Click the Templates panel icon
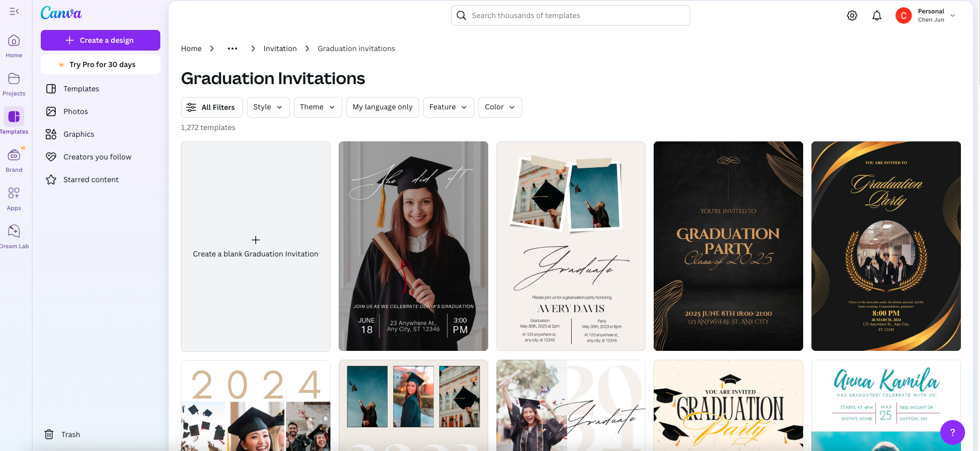Image resolution: width=980 pixels, height=451 pixels. [51, 89]
